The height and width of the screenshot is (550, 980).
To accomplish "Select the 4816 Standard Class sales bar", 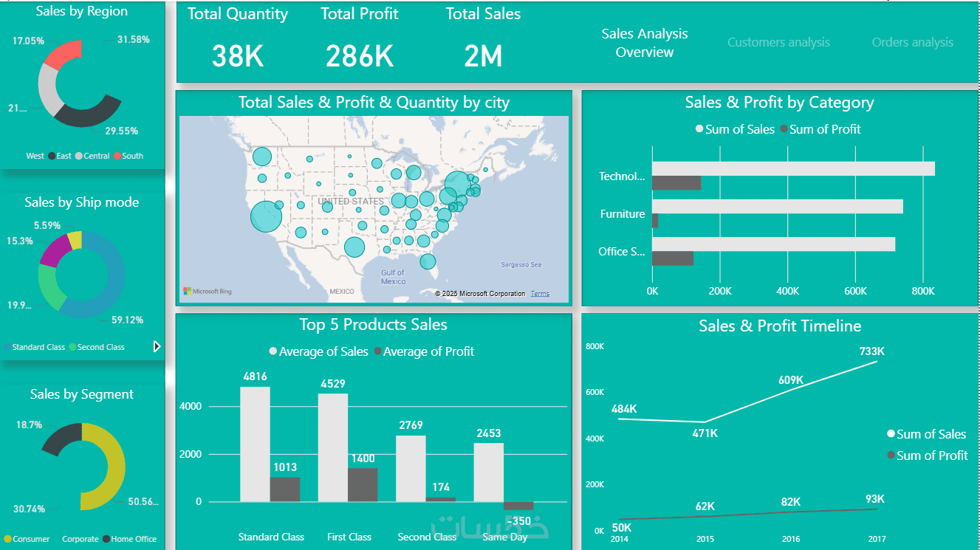I will point(255,444).
